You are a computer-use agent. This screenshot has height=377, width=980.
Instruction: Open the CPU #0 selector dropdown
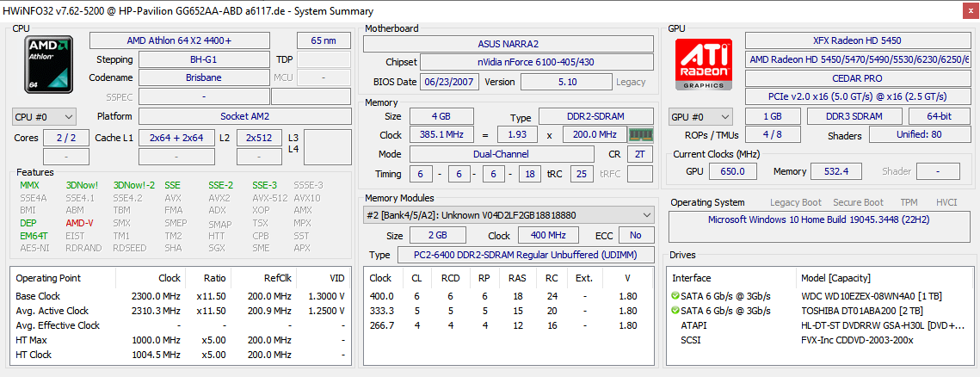(45, 117)
